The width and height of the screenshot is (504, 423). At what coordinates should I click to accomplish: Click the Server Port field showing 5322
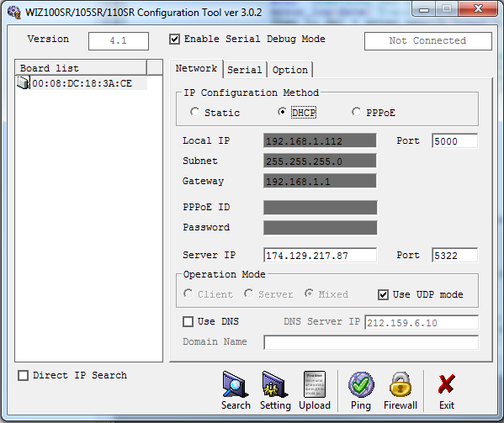(x=455, y=256)
